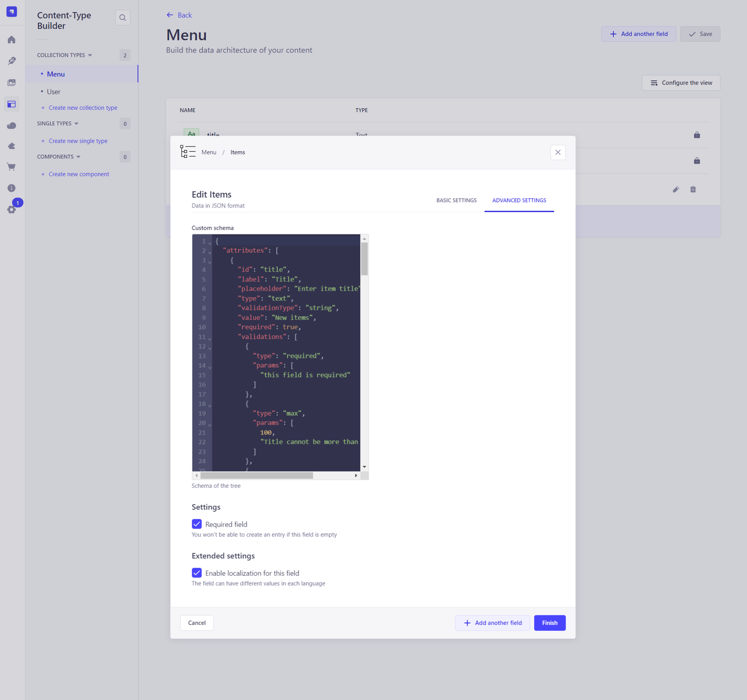
Task: Open Media Library icon in sidebar
Action: 12,82
